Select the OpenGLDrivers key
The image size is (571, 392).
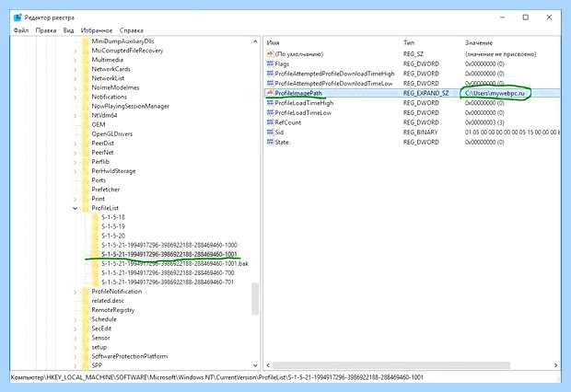[x=111, y=134]
